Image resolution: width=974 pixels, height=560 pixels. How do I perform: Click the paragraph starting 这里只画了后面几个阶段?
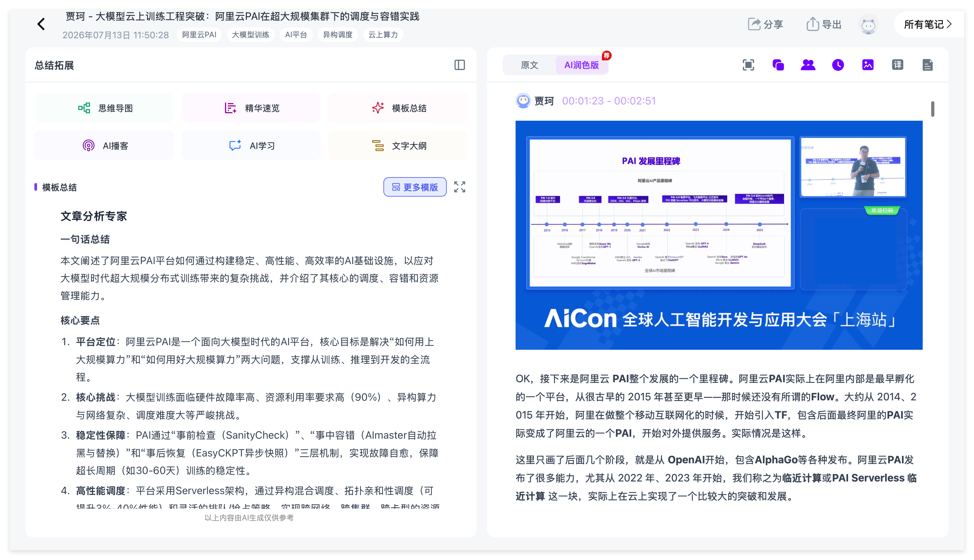coord(716,478)
